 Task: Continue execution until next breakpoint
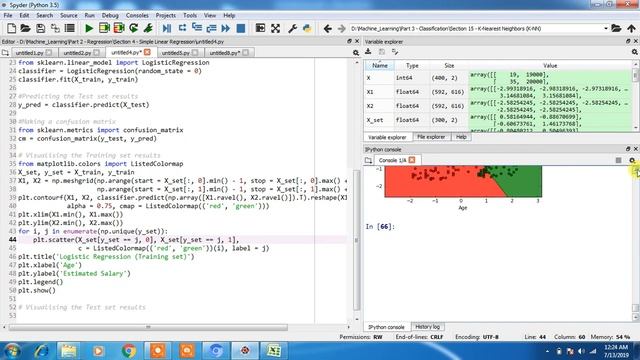[226, 28]
